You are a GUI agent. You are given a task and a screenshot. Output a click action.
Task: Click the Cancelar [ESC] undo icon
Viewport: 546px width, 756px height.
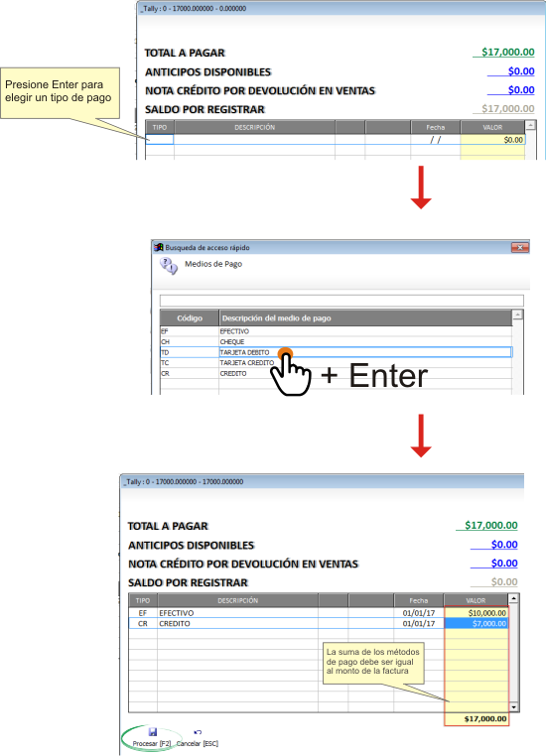click(x=198, y=732)
